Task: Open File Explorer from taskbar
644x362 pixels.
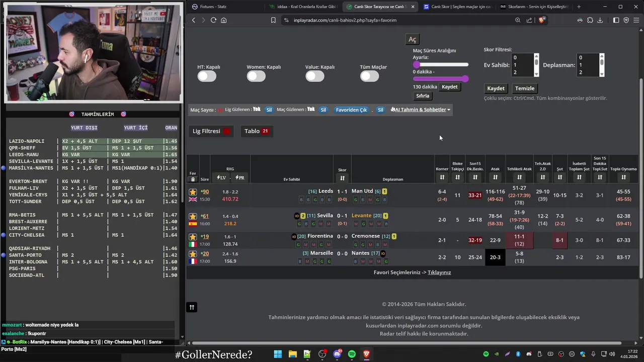Action: point(292,354)
